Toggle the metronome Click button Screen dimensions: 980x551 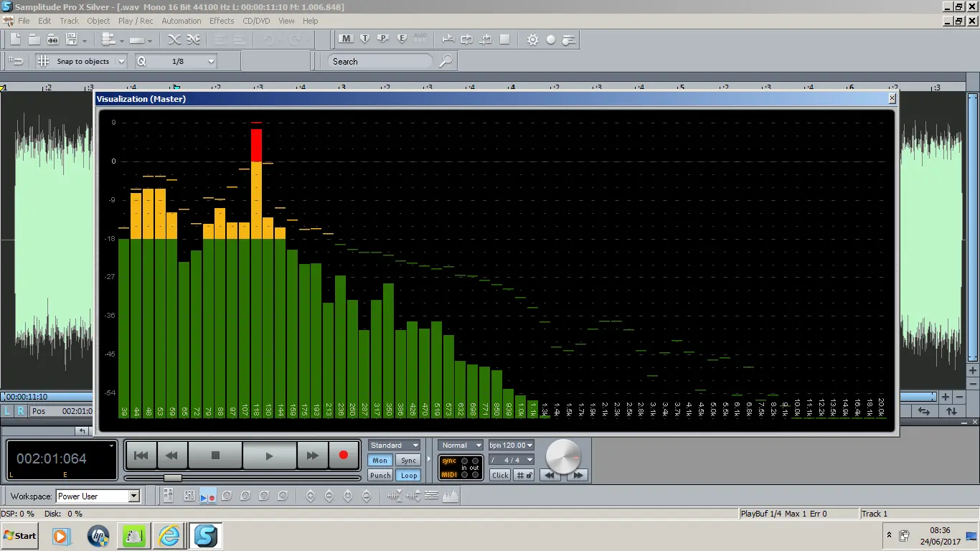pyautogui.click(x=500, y=475)
